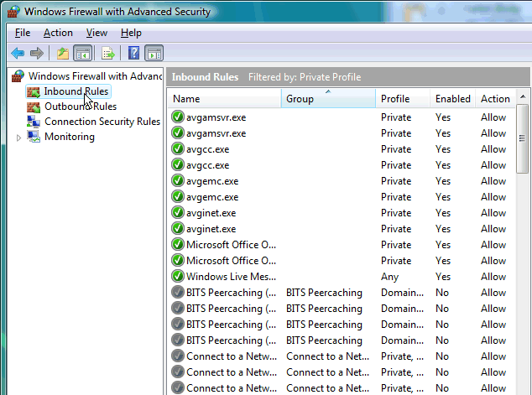Screen dimensions: 532x395
Task: Open the Help menu
Action: click(131, 33)
